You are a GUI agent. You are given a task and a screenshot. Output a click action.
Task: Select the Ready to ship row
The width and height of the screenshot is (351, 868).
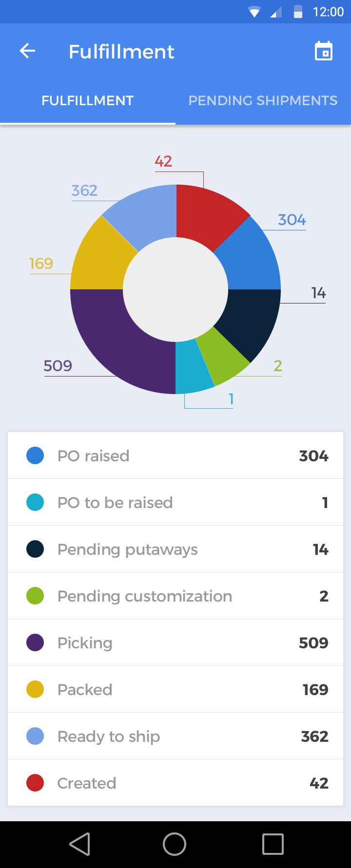tap(175, 736)
